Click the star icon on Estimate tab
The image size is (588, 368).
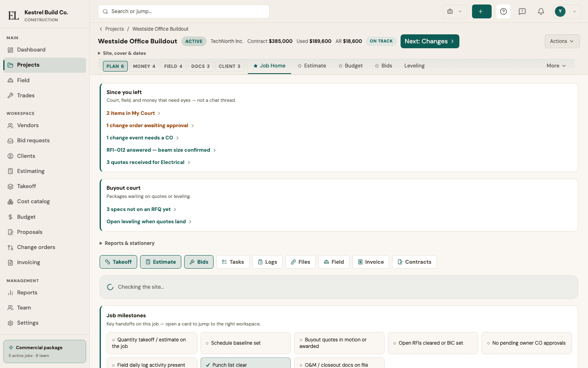(300, 66)
